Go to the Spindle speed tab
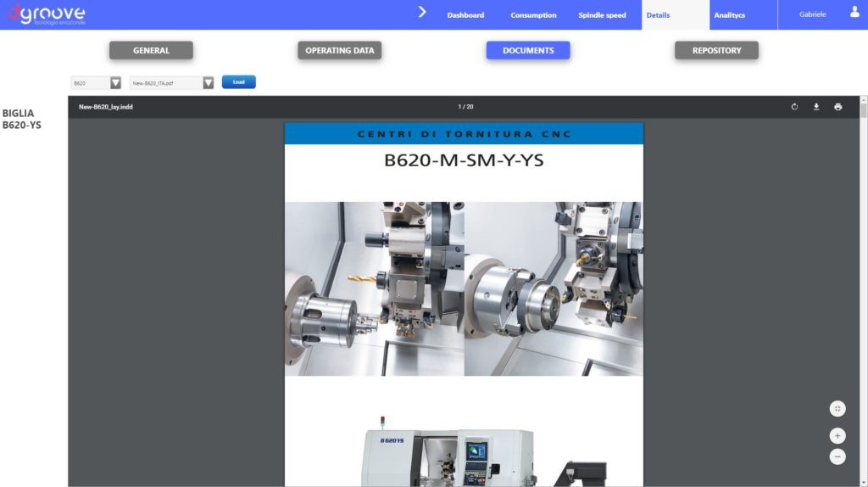 (602, 15)
